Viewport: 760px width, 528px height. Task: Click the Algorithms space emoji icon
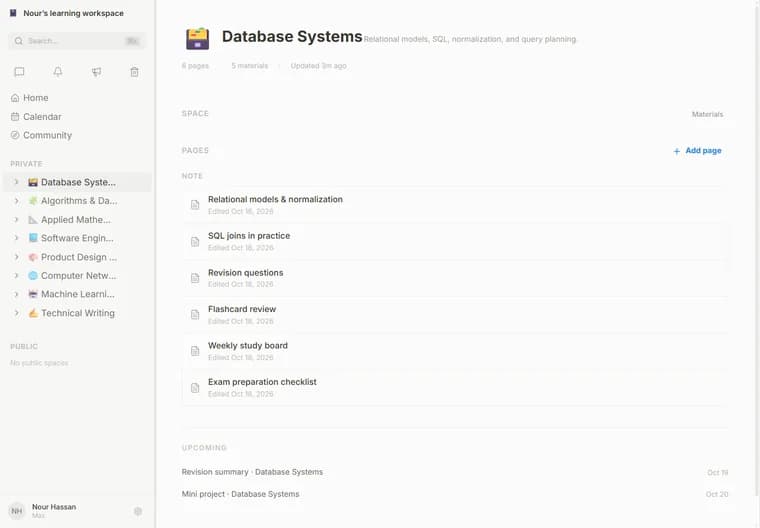(x=32, y=201)
